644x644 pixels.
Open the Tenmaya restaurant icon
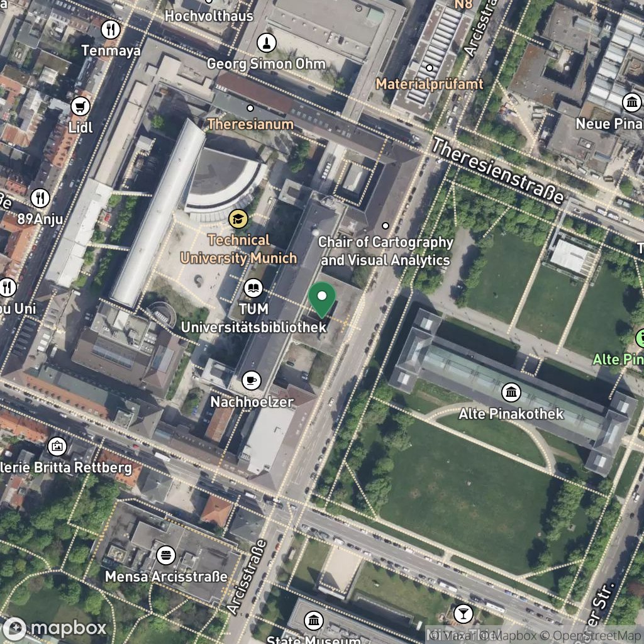(111, 29)
